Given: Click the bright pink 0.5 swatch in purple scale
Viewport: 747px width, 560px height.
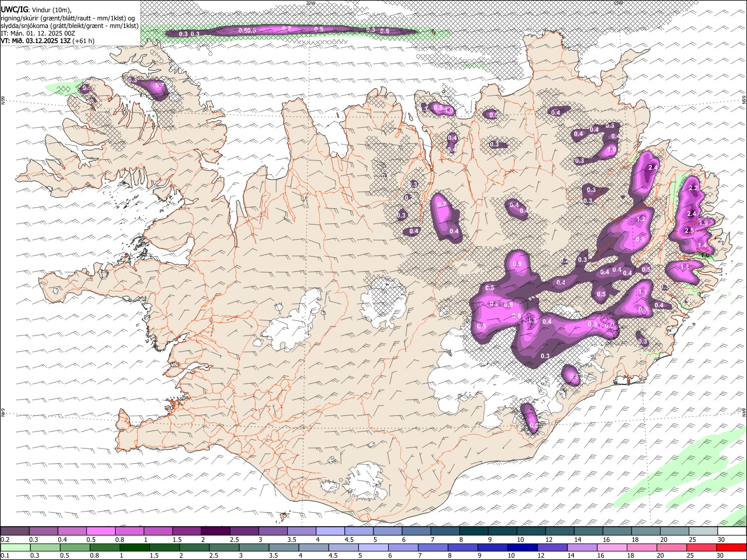Looking at the screenshot, I should pyautogui.click(x=100, y=531).
